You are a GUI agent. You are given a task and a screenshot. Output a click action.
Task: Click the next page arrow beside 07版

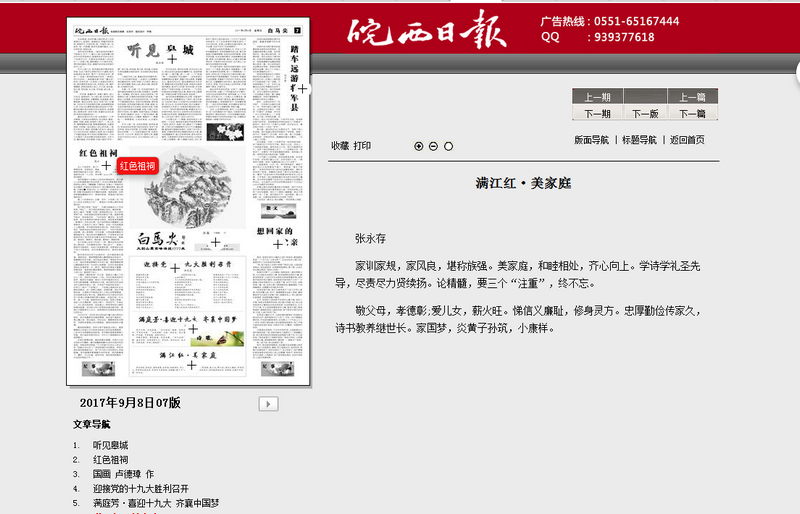(268, 403)
